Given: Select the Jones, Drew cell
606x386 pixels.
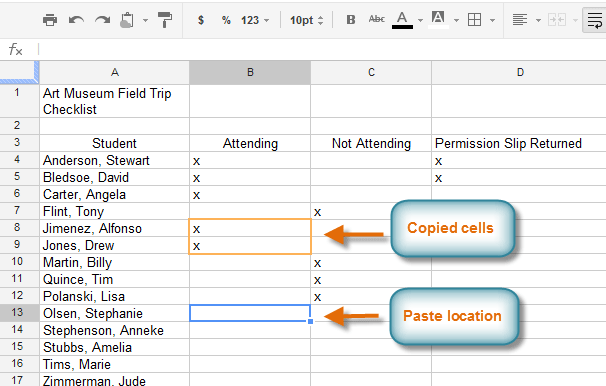Looking at the screenshot, I should pyautogui.click(x=114, y=245).
